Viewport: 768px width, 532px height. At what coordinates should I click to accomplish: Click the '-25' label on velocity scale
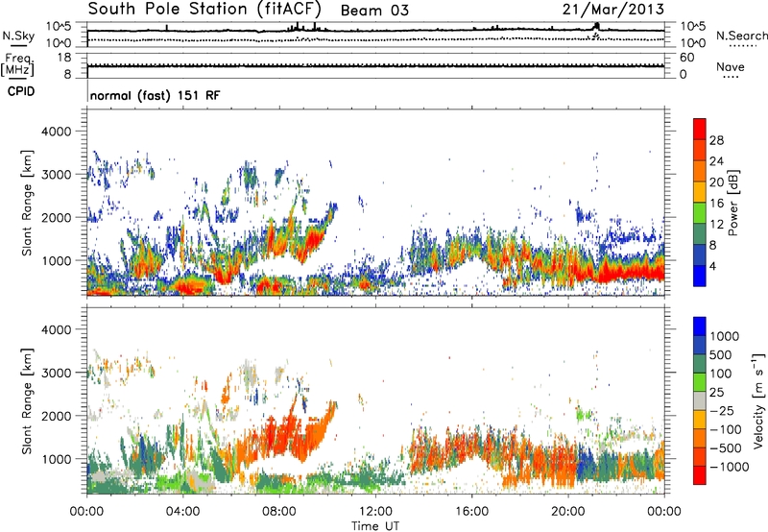(x=722, y=411)
